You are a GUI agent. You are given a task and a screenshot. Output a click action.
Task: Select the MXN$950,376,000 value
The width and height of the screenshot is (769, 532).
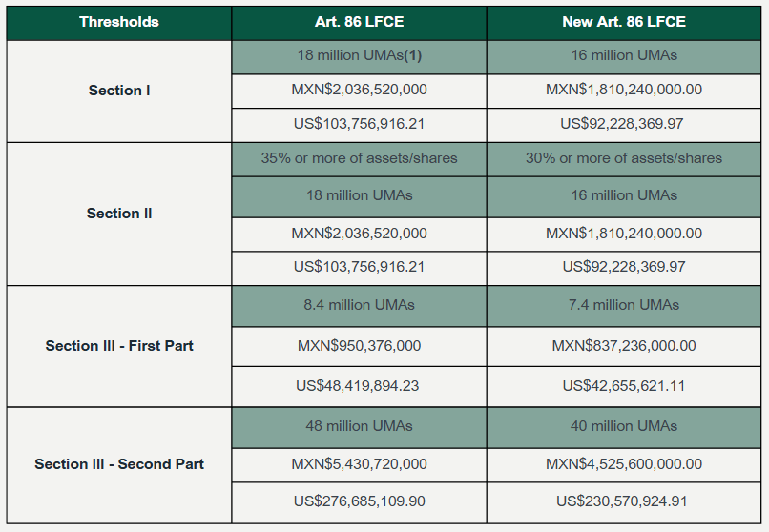[359, 346]
